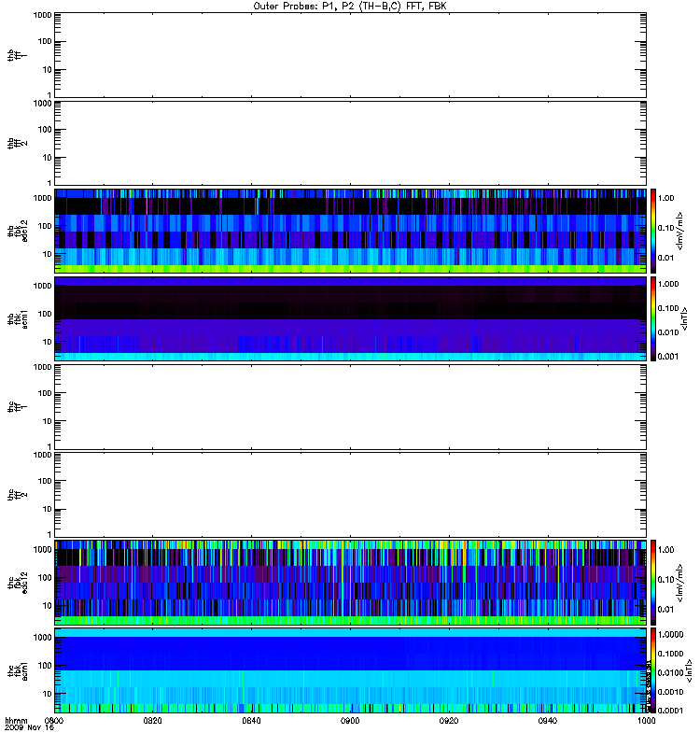
Task: Click the plot title 'Outer Probes: P1, P2 (TH-B,C) FFT, FBK'
Action: click(350, 7)
